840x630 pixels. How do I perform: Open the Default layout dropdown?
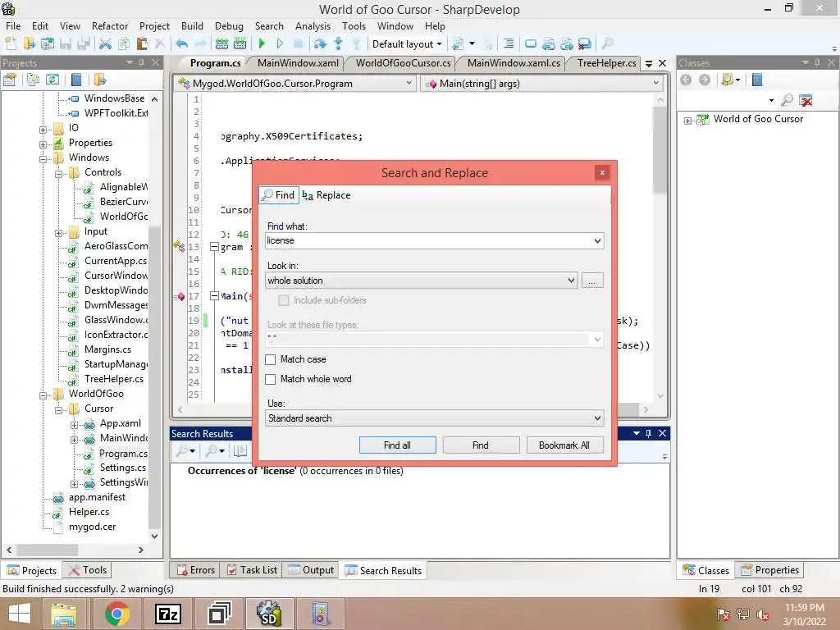(x=407, y=44)
